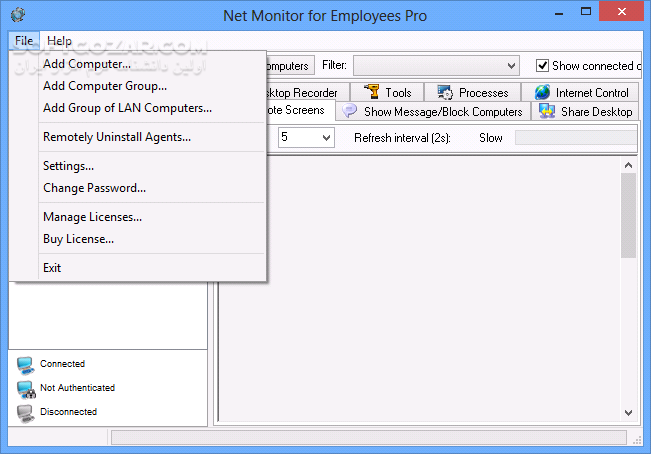Choose Add Computer... from File menu
This screenshot has height=454, width=651.
tap(137, 64)
